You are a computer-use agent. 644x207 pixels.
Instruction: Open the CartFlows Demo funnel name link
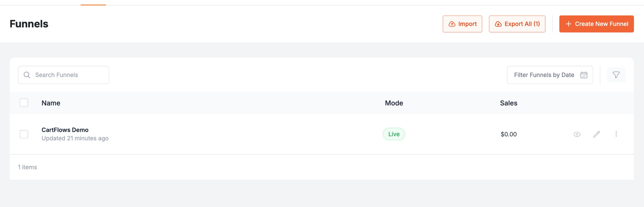65,130
